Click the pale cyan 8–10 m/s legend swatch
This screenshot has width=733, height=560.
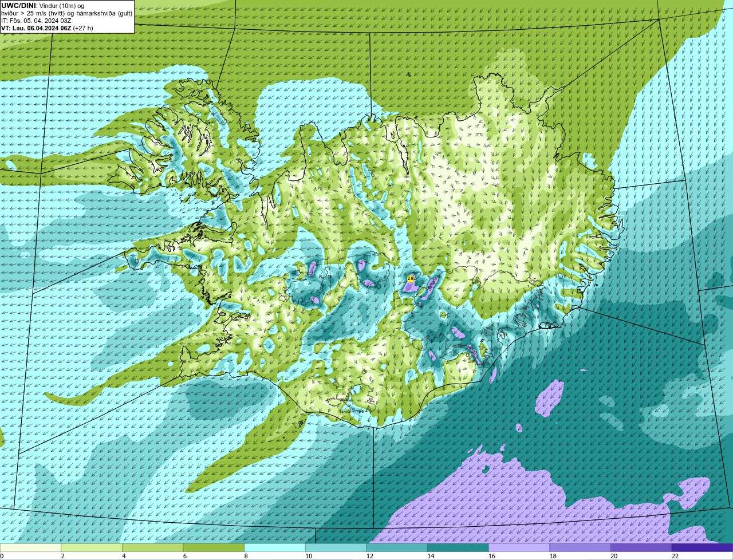275,547
